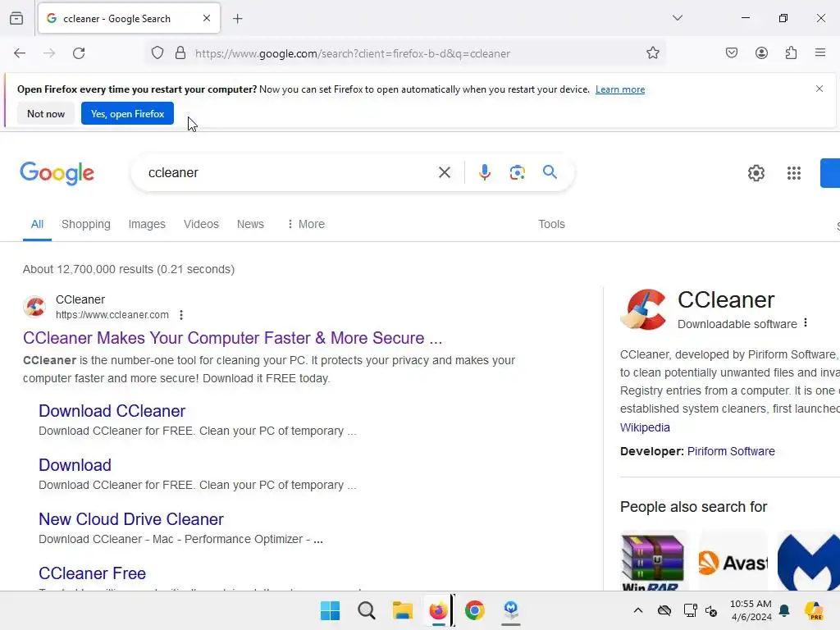The image size is (840, 630).
Task: Show hidden system tray icons chevron
Action: click(638, 610)
